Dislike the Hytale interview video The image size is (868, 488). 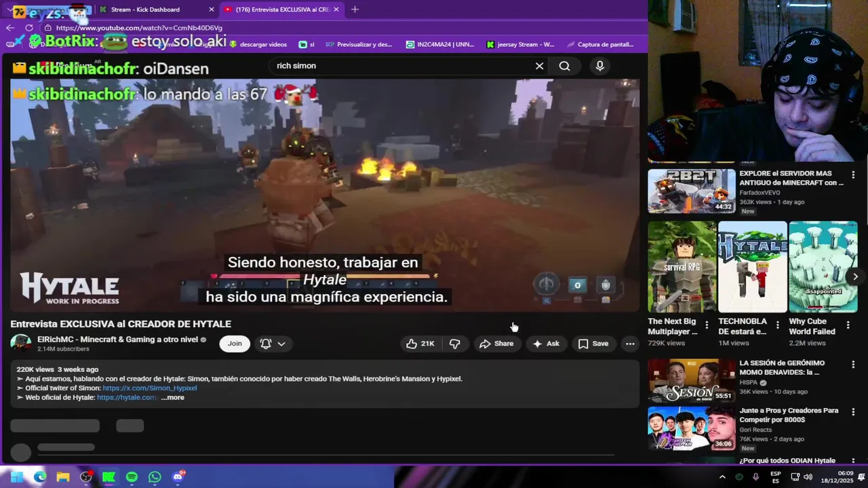coord(455,344)
